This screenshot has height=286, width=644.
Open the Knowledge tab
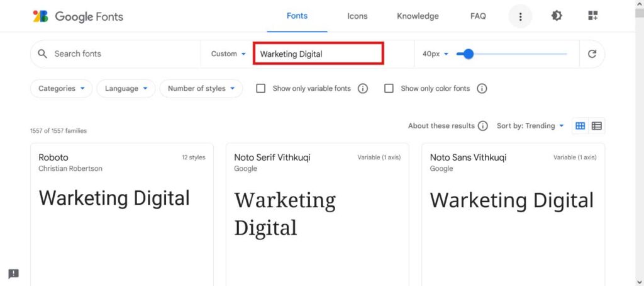click(x=418, y=16)
